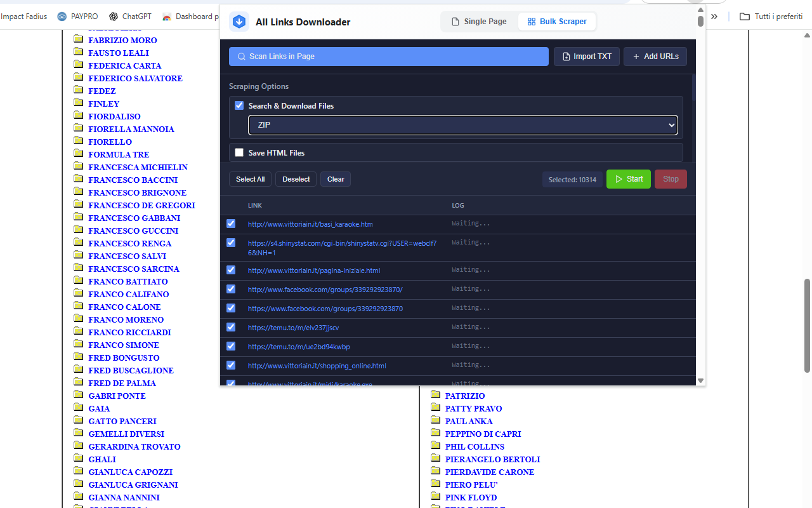Click the yellow folder icon beside FEDEZ
Screen dimensions: 812x508
coord(79,90)
